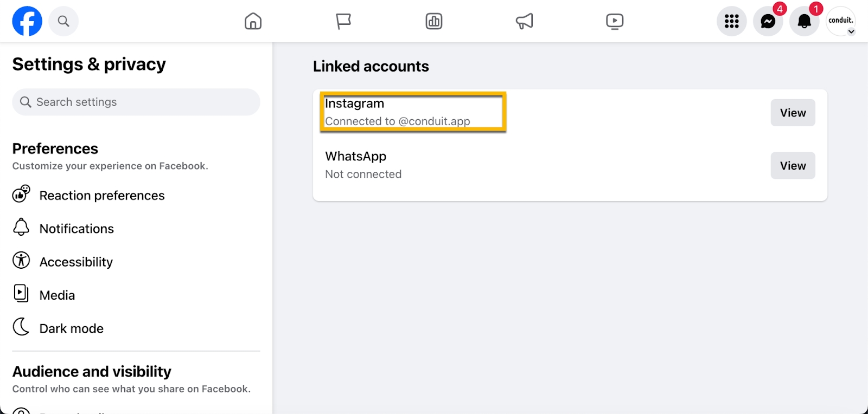Open Messenger chats icon
This screenshot has width=868, height=414.
pyautogui.click(x=768, y=21)
